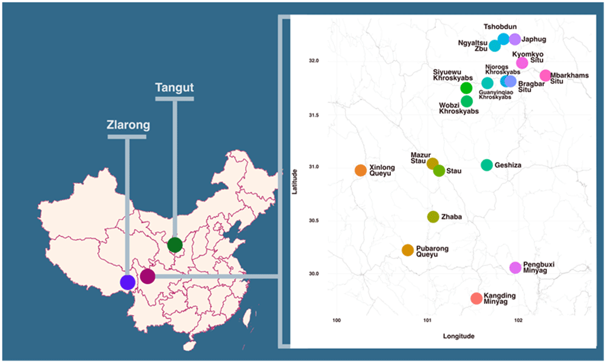Select the olive Mazur Stau dot
607x364 pixels.
click(432, 164)
